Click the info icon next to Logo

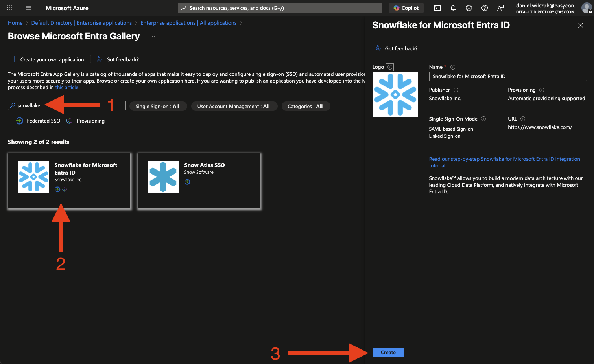(x=389, y=67)
